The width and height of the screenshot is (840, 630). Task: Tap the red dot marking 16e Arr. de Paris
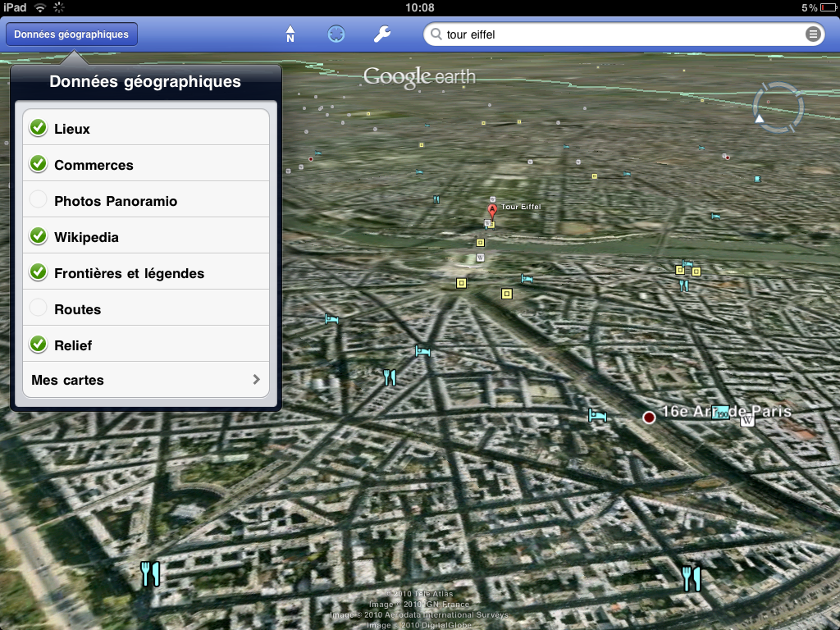click(649, 418)
